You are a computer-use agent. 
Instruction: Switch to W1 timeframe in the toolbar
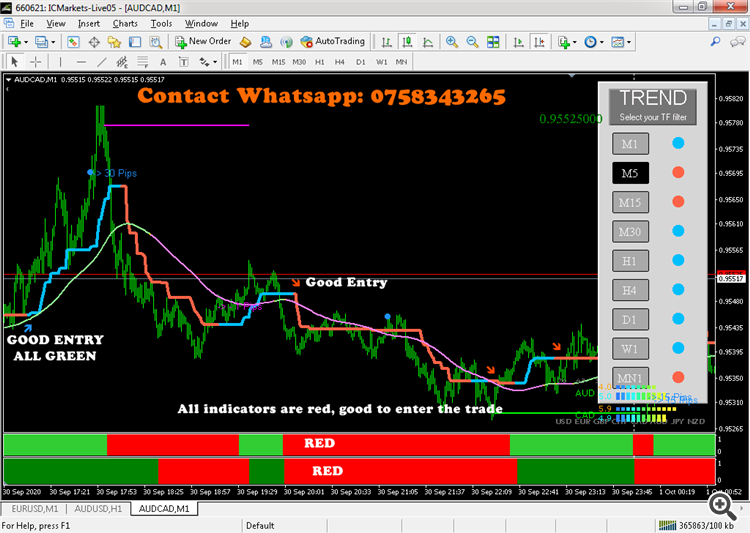(x=381, y=62)
